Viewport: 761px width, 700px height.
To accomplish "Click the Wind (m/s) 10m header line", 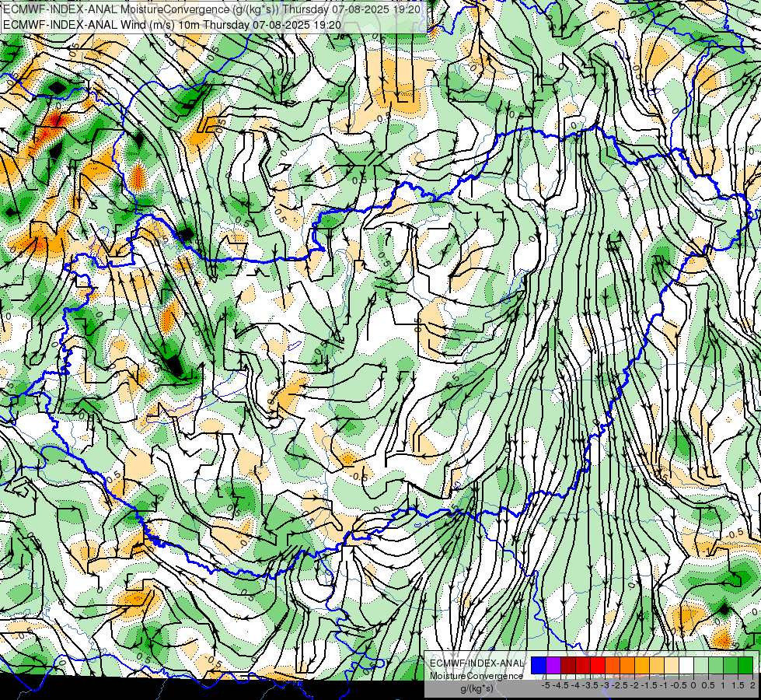I will pos(172,24).
